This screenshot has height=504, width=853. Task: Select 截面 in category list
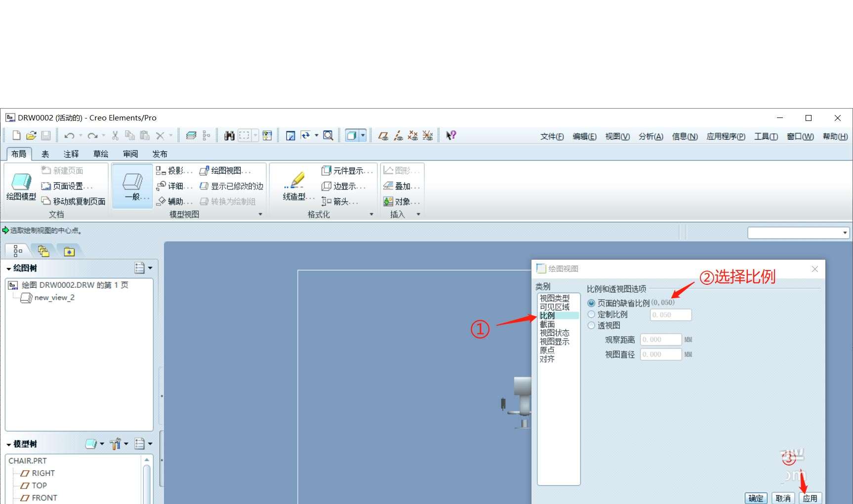point(548,324)
